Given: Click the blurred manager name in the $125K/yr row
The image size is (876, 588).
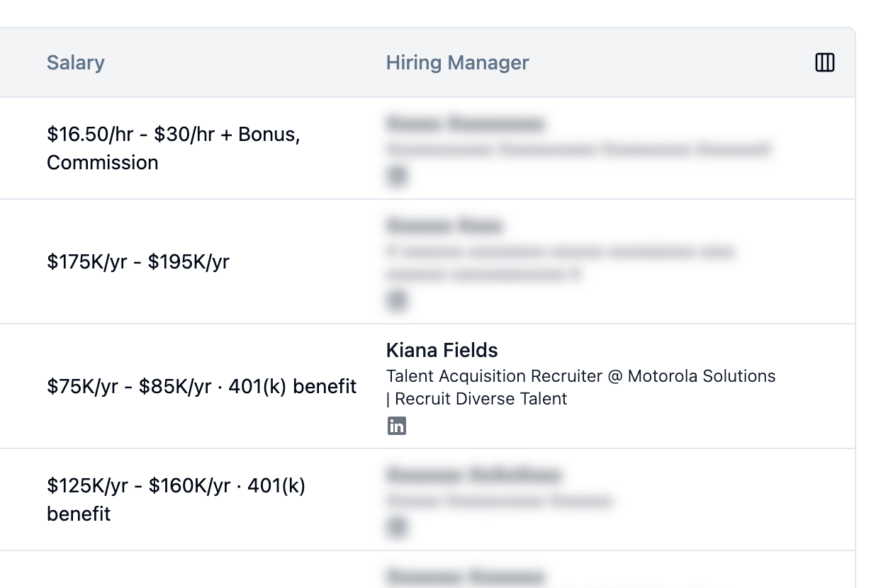Looking at the screenshot, I should tap(473, 475).
